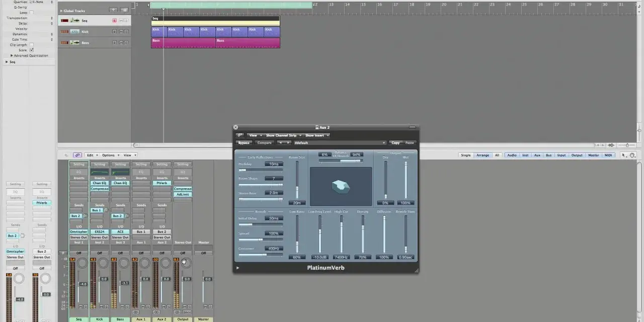The width and height of the screenshot is (644, 322).
Task: Paste the plugin settings
Action: (410, 143)
